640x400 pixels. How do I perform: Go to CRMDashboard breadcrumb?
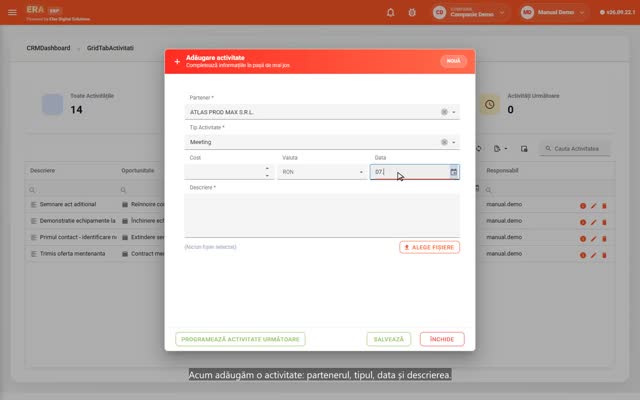point(48,48)
